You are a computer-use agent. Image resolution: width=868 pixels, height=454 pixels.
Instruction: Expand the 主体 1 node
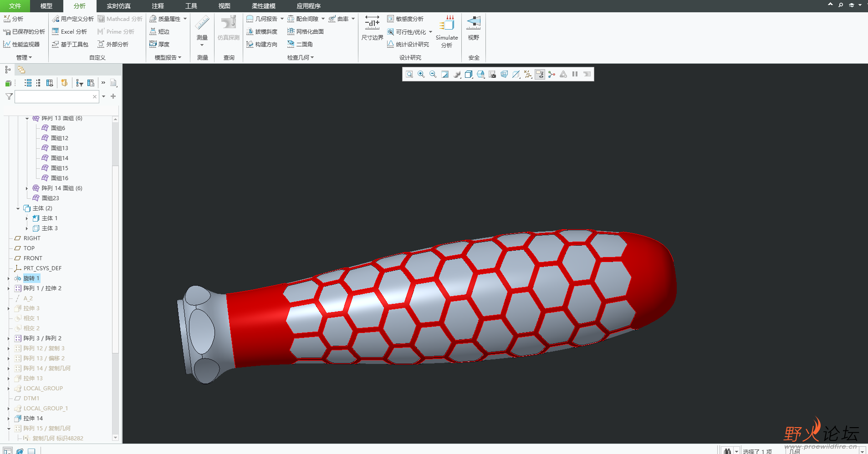pyautogui.click(x=27, y=218)
